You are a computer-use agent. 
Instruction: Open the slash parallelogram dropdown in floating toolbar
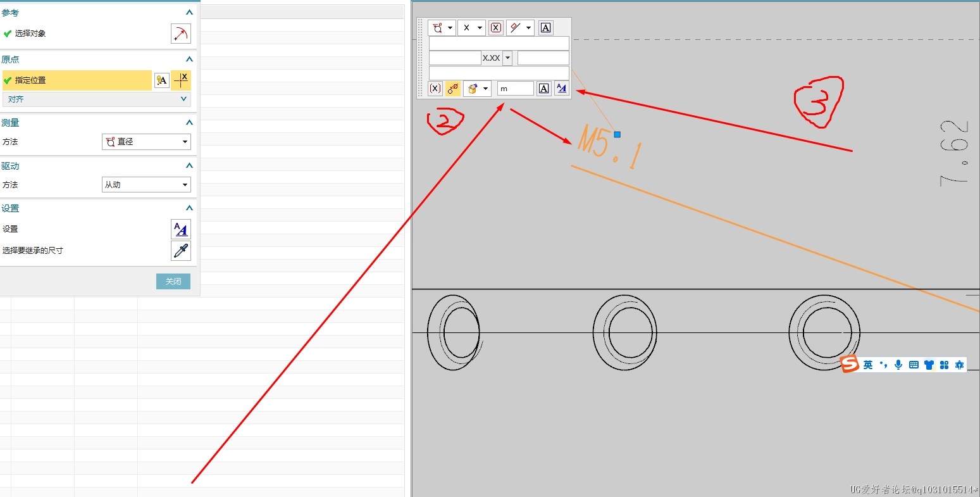[x=520, y=28]
